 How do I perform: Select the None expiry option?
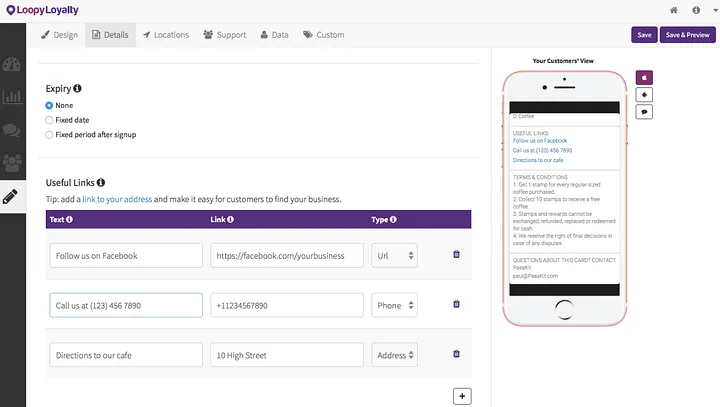point(49,106)
